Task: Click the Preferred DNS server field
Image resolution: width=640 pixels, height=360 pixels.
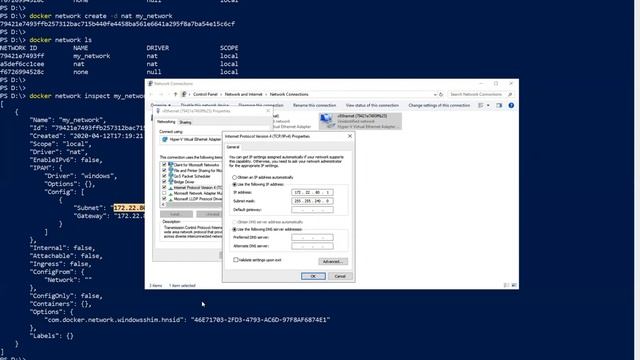Action: pyautogui.click(x=312, y=237)
